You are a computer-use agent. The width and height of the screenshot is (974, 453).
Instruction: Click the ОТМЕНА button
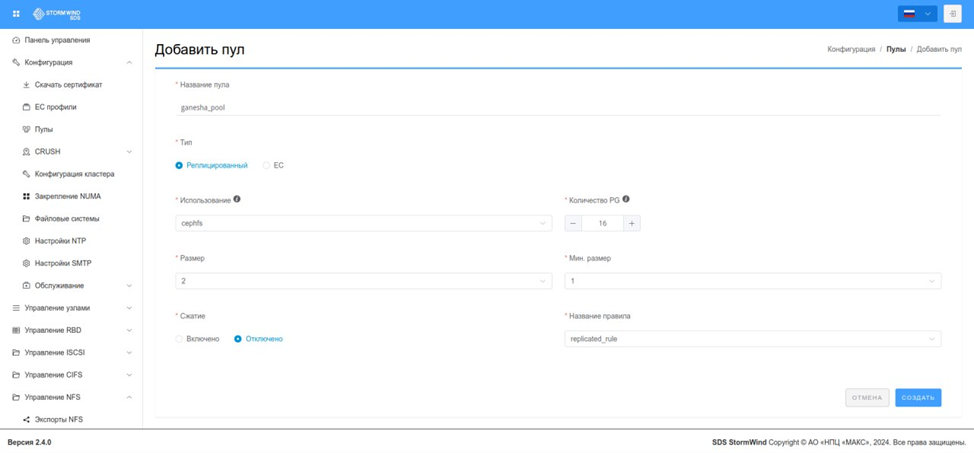click(x=867, y=398)
